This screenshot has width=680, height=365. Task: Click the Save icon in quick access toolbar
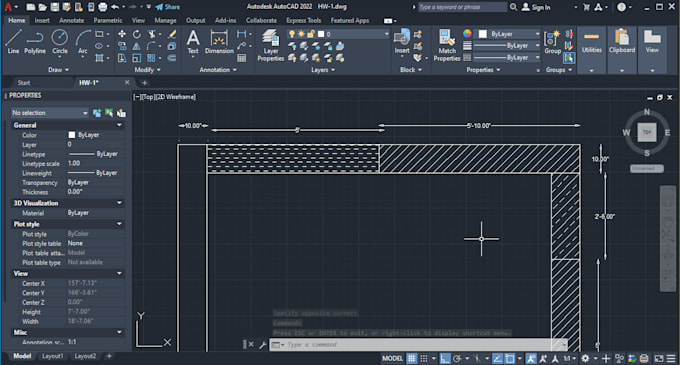click(54, 7)
